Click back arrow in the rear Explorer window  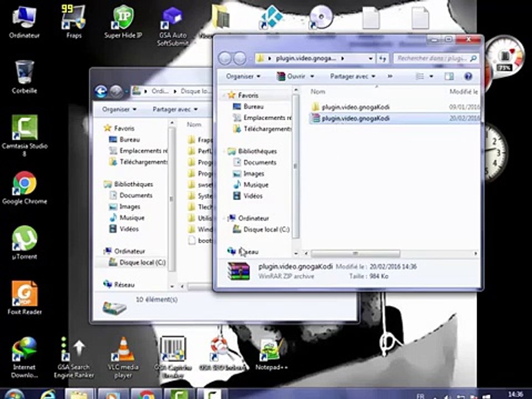click(101, 91)
